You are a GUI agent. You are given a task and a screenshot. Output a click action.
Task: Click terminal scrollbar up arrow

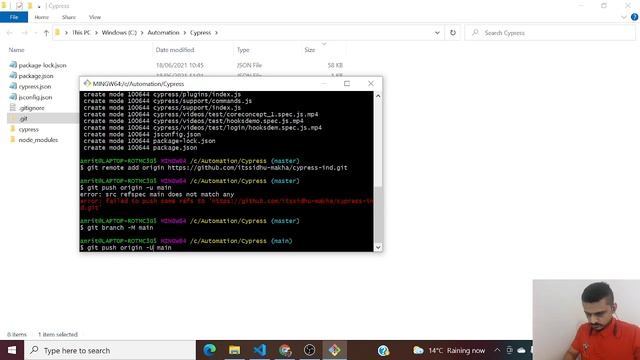point(378,96)
